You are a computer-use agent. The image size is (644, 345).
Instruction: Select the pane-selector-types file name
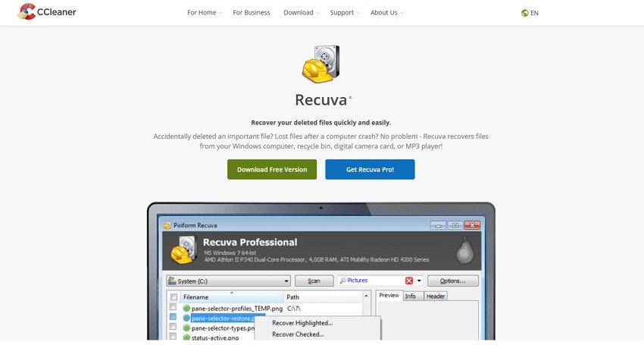223,328
